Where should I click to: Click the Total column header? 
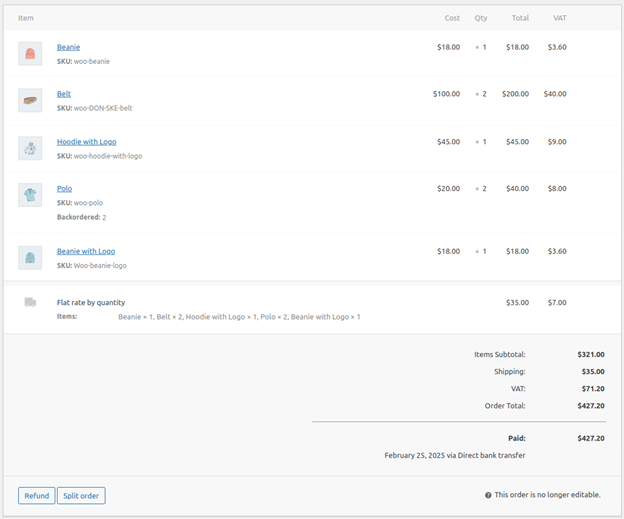pyautogui.click(x=520, y=18)
